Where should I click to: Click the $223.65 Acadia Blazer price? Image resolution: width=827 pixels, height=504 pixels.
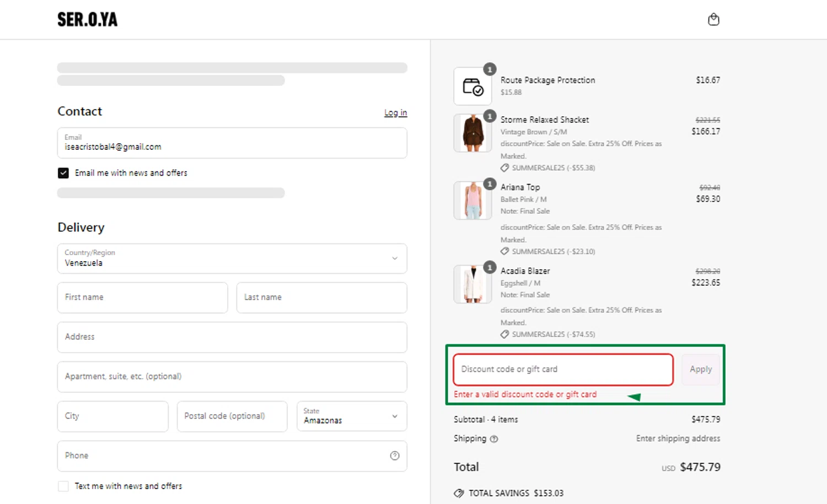click(706, 283)
